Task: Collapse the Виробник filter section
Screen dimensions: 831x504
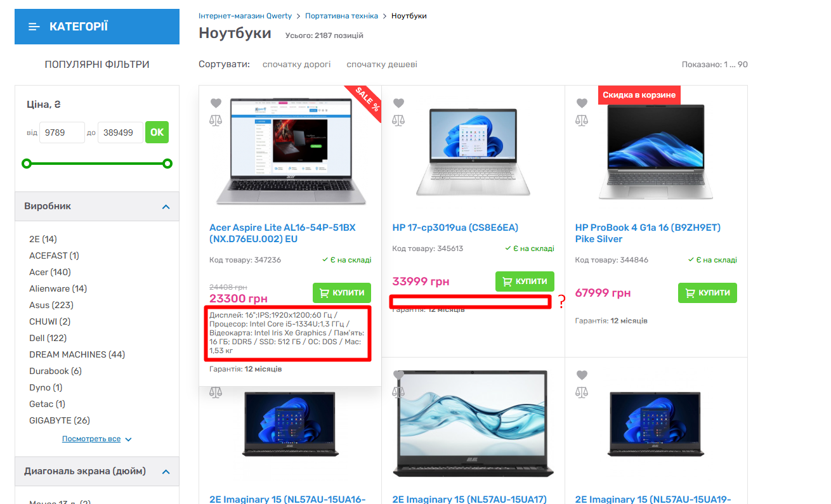Action: click(x=166, y=207)
